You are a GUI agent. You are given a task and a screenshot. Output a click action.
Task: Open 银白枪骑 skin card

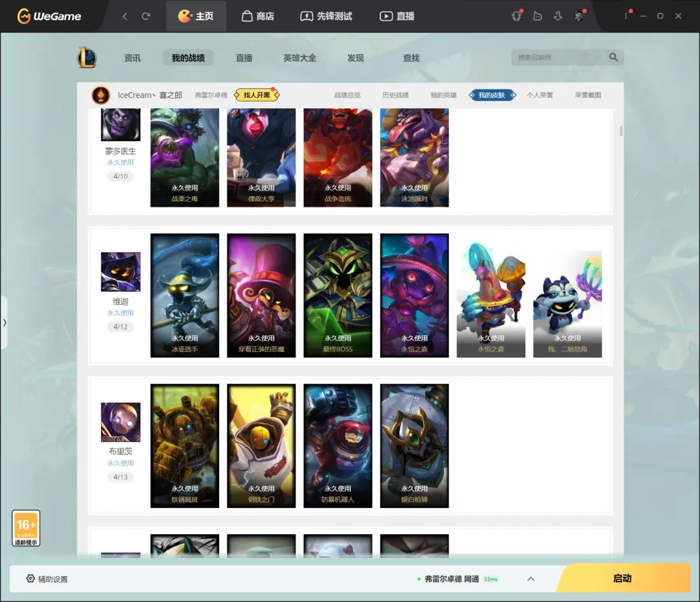tap(414, 446)
